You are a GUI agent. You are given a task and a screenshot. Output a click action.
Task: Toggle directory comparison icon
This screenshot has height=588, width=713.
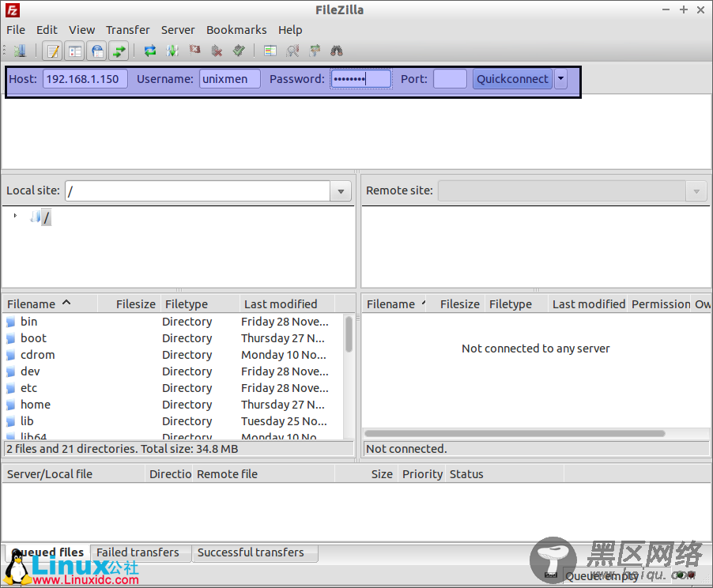[292, 51]
